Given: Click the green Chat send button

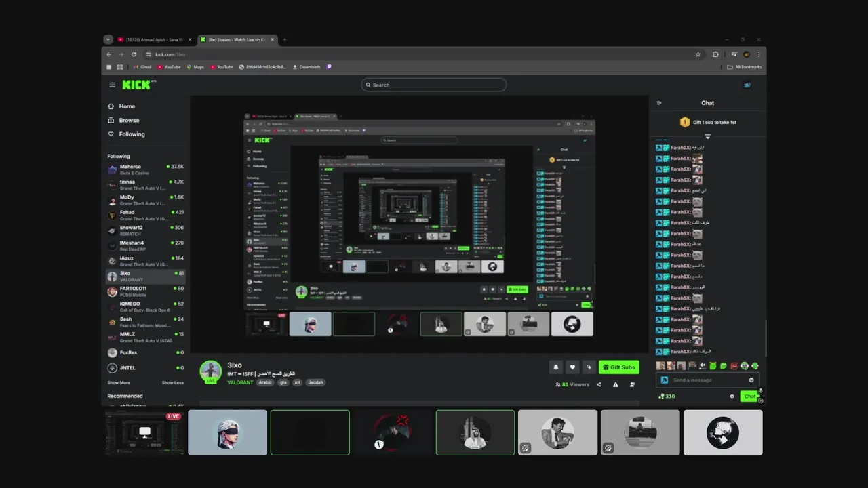Looking at the screenshot, I should pyautogui.click(x=749, y=396).
